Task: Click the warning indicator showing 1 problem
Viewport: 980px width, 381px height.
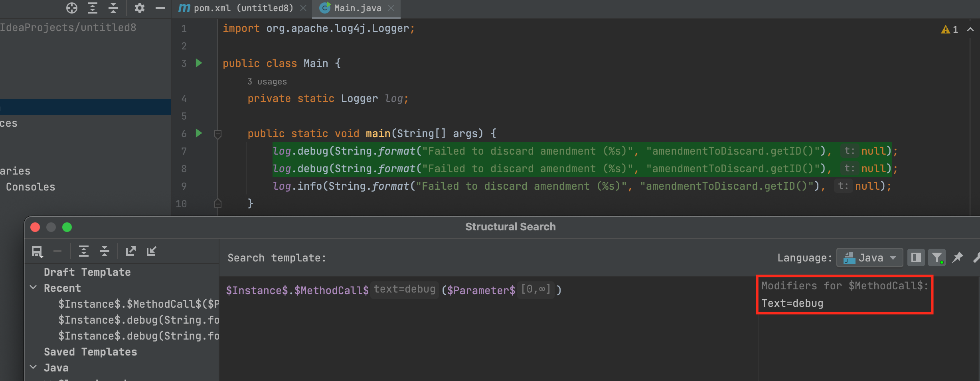Action: coord(950,29)
